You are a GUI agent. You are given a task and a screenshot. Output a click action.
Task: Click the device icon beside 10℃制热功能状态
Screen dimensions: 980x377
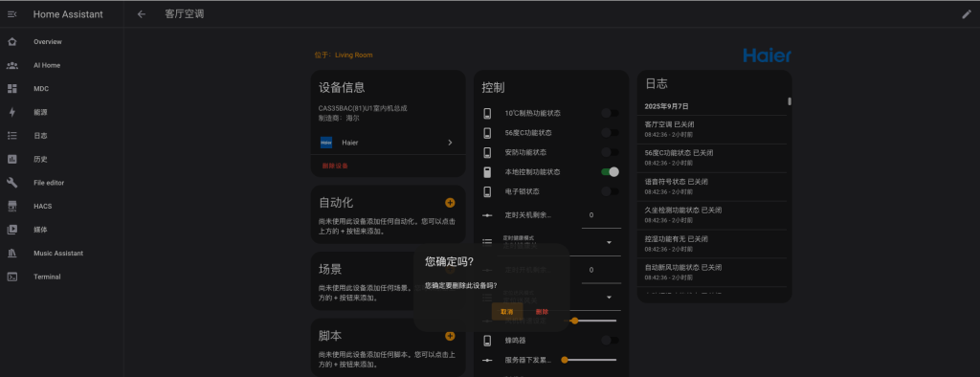coord(487,113)
